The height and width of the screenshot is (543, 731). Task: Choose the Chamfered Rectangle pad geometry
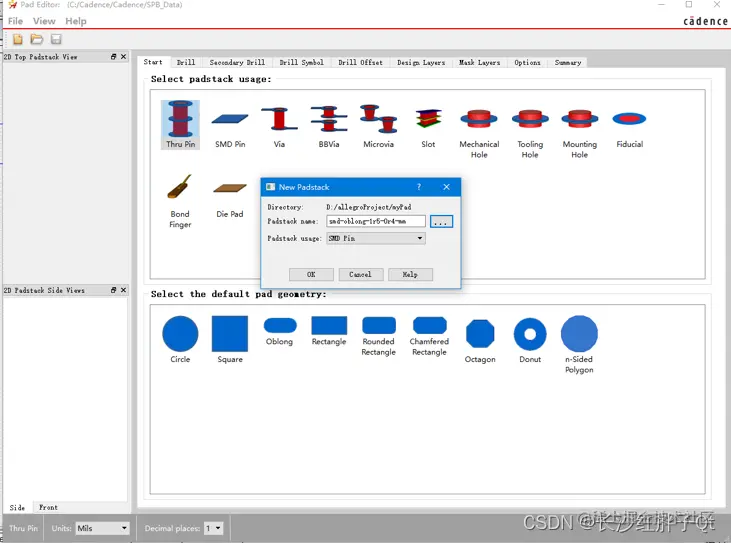(429, 337)
